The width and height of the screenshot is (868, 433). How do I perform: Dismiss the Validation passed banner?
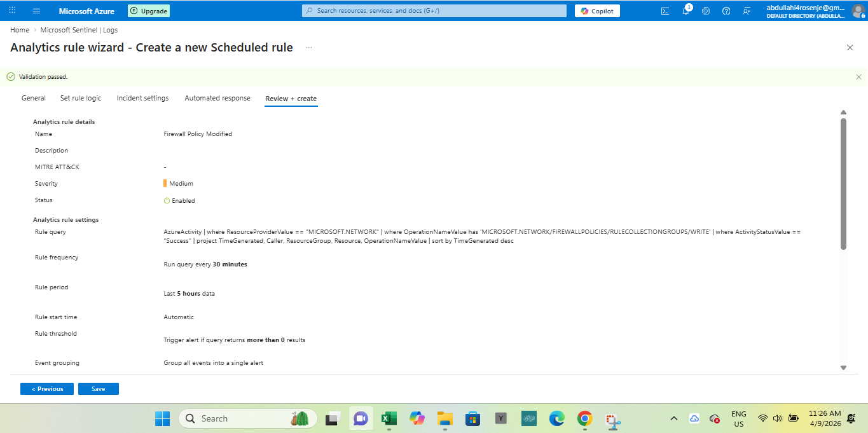(x=858, y=77)
